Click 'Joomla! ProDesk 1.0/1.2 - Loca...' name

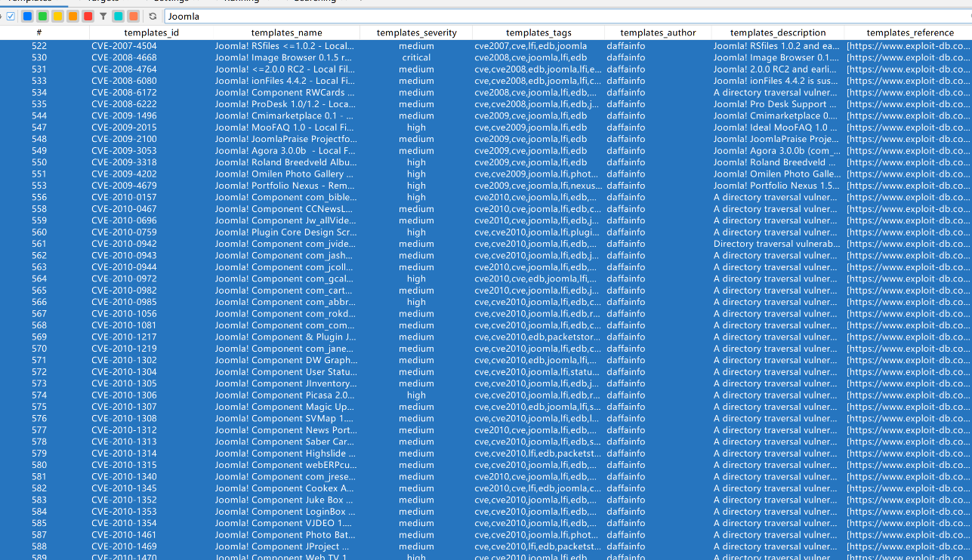[x=285, y=104]
